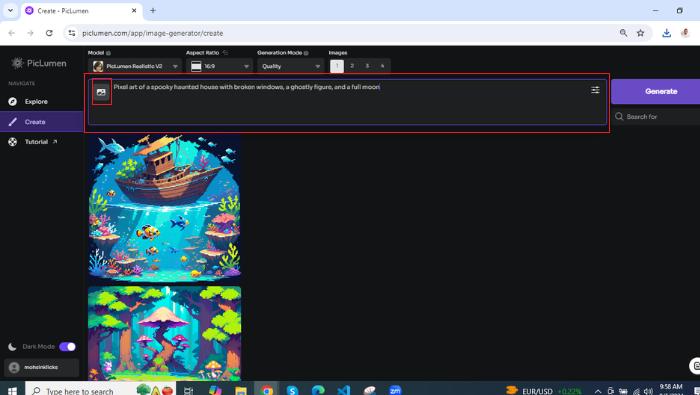The width and height of the screenshot is (700, 395).
Task: Click the image upload icon in prompt box
Action: pos(101,92)
